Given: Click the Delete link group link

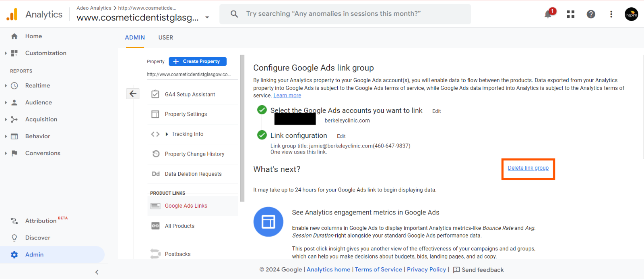Looking at the screenshot, I should 528,168.
